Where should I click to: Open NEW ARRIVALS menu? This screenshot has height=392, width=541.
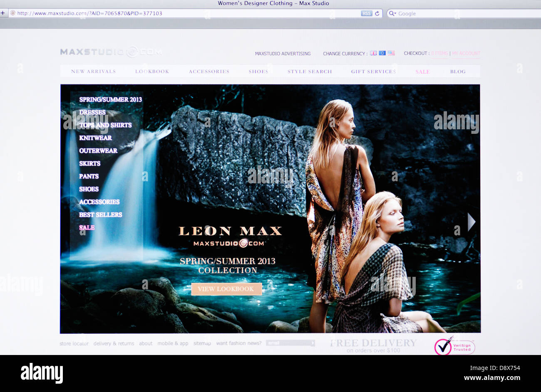[93, 71]
